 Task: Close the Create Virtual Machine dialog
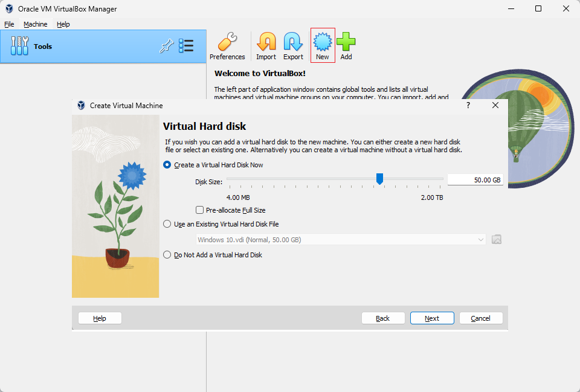495,105
